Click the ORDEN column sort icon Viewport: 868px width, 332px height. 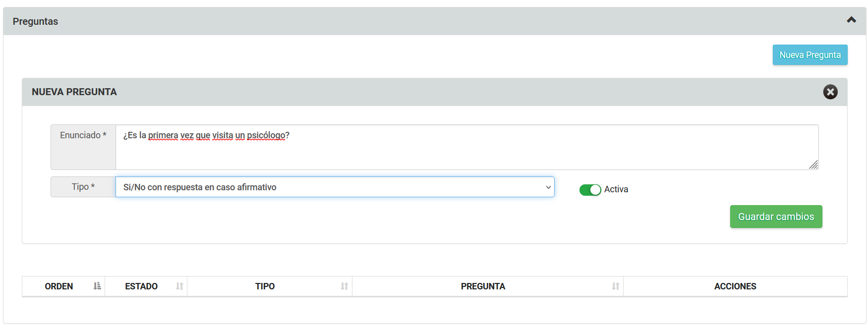coord(97,286)
